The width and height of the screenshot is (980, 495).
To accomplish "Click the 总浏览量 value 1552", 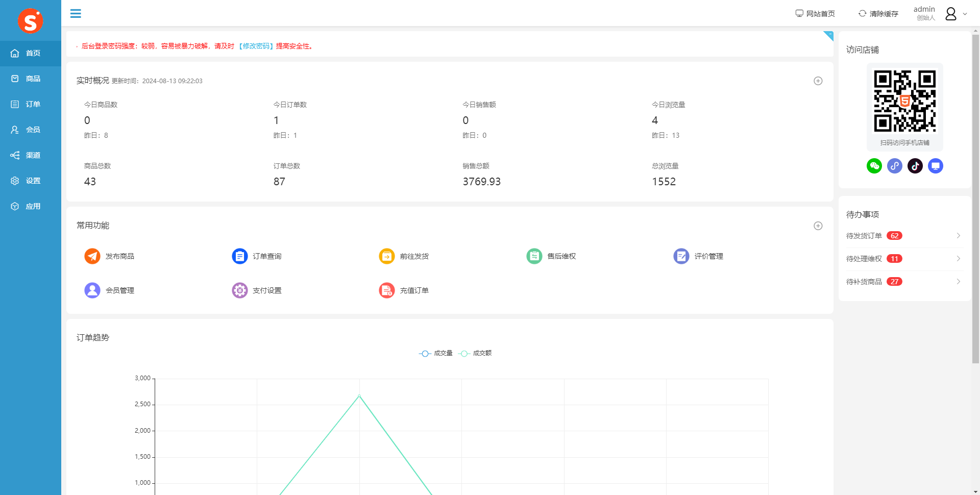I will coord(664,182).
